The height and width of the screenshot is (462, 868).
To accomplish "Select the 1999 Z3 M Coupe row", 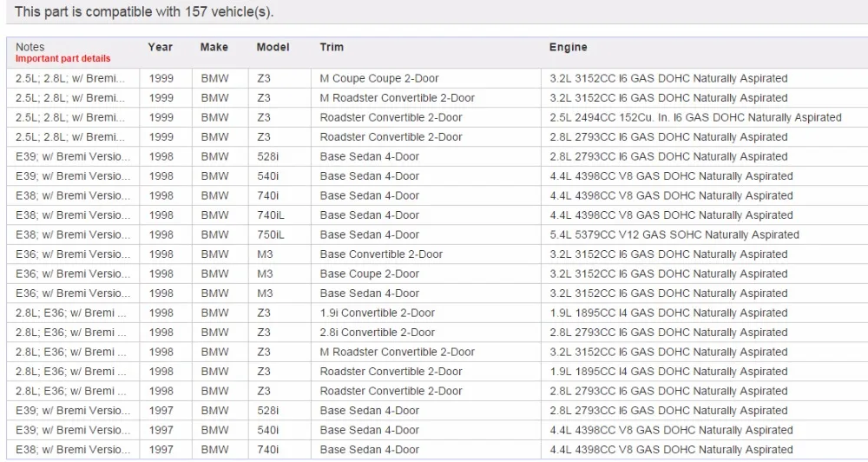I will tap(437, 79).
